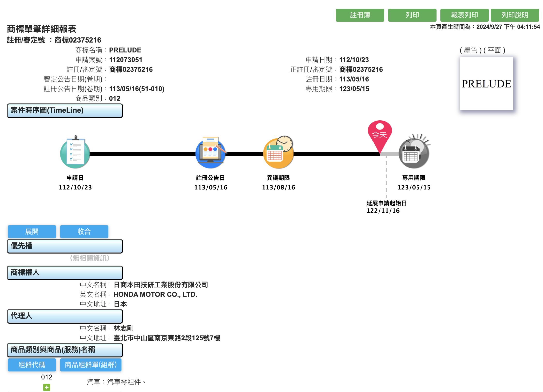Click timeline date 113/08/16 under 異議期限
Viewport: 543px width, 392px height.
pos(279,187)
